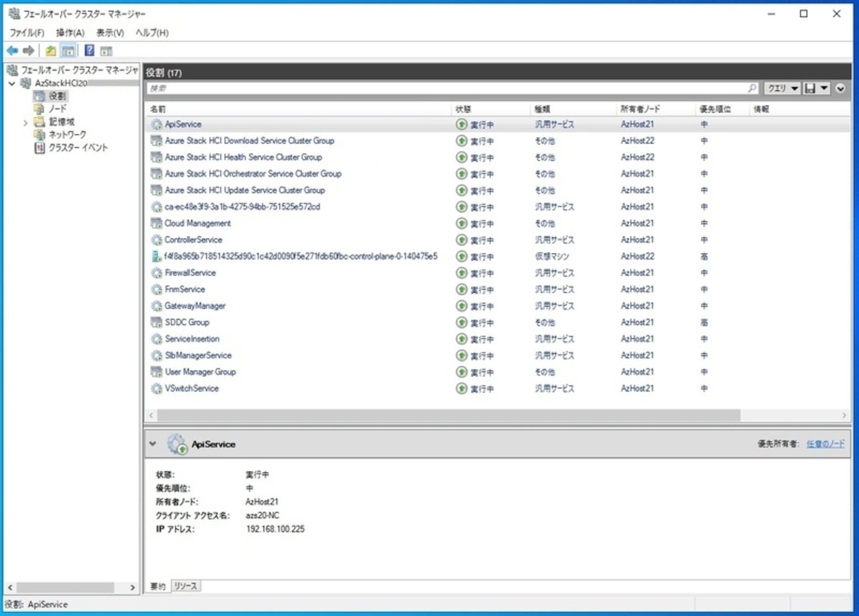This screenshot has height=616, width=859.
Task: Switch to the リソース tab
Action: click(x=185, y=586)
